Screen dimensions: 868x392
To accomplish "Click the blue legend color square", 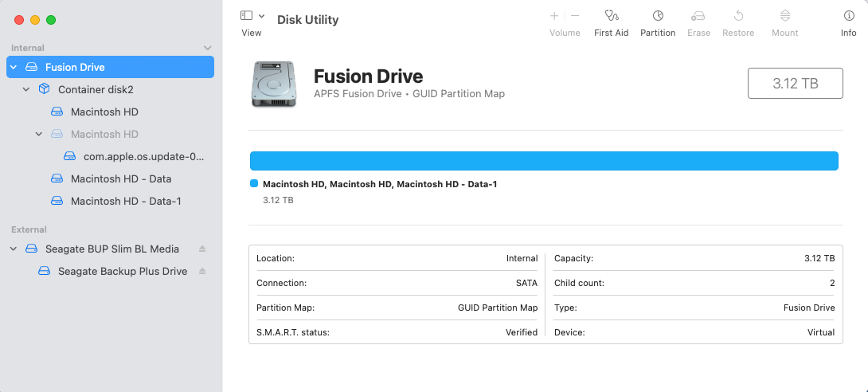I will point(254,184).
